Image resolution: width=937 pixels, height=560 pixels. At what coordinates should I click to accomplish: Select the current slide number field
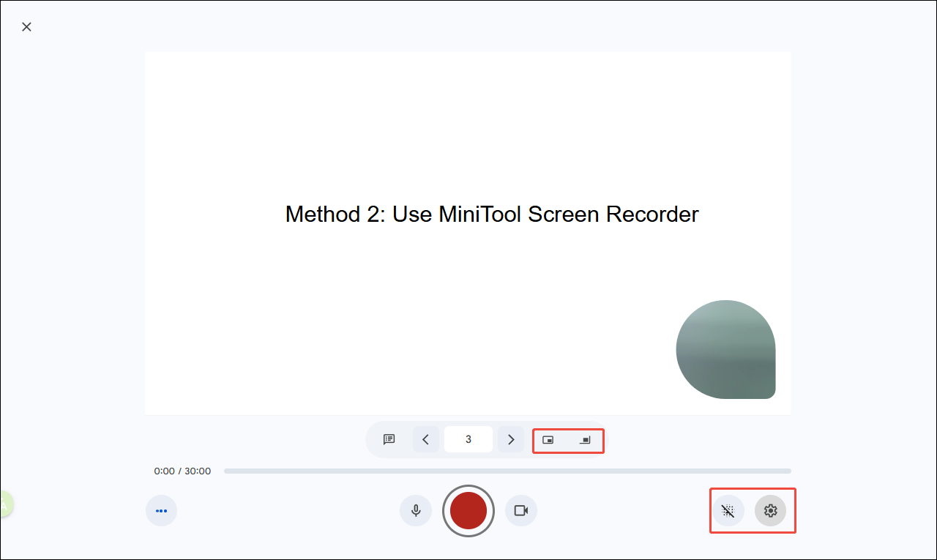tap(468, 439)
